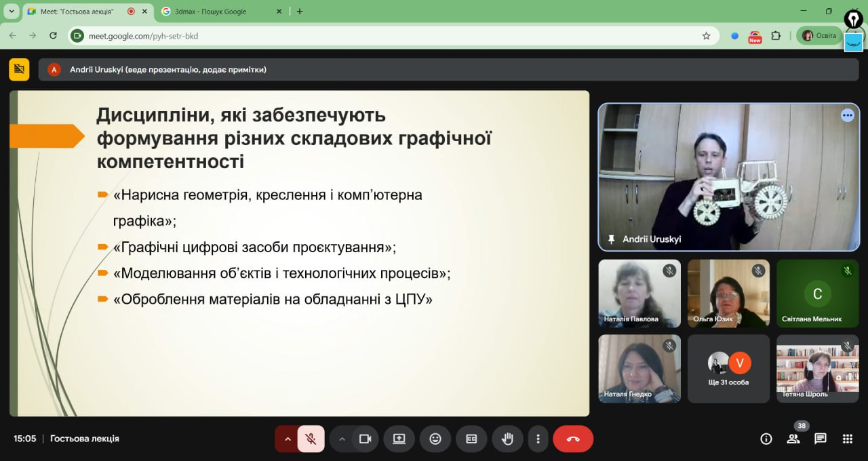Image resolution: width=868 pixels, height=461 pixels.
Task: Toggle the camera on or off
Action: pos(365,439)
